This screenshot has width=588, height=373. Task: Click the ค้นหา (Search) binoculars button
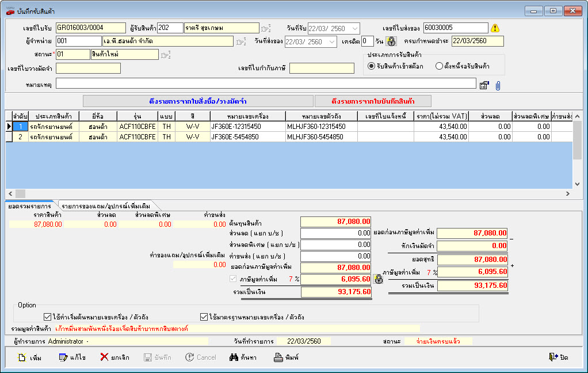243,357
